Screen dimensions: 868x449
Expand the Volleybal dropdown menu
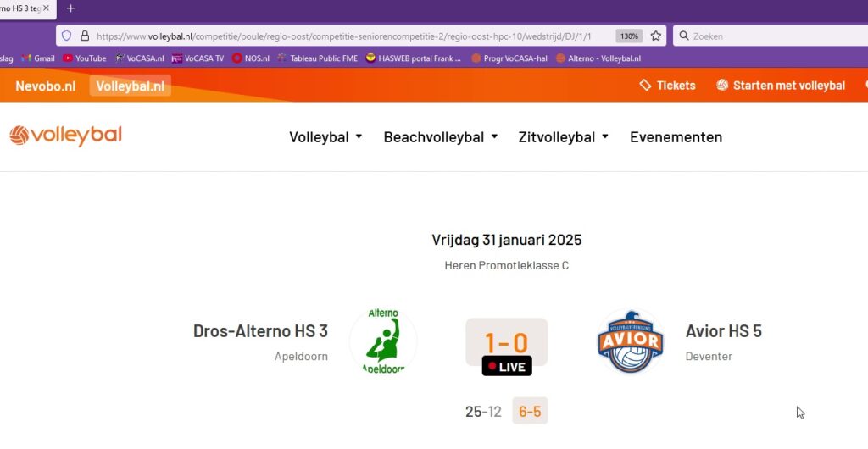tap(325, 137)
